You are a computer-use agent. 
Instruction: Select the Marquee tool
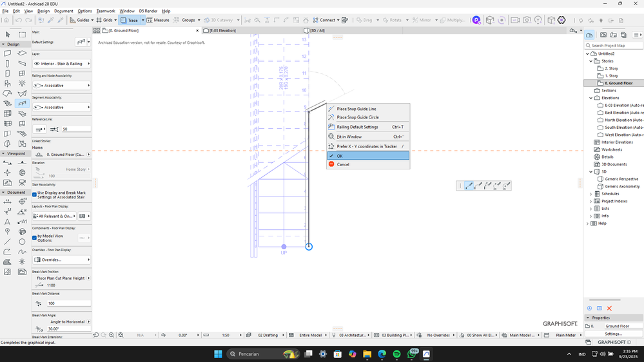click(22, 35)
